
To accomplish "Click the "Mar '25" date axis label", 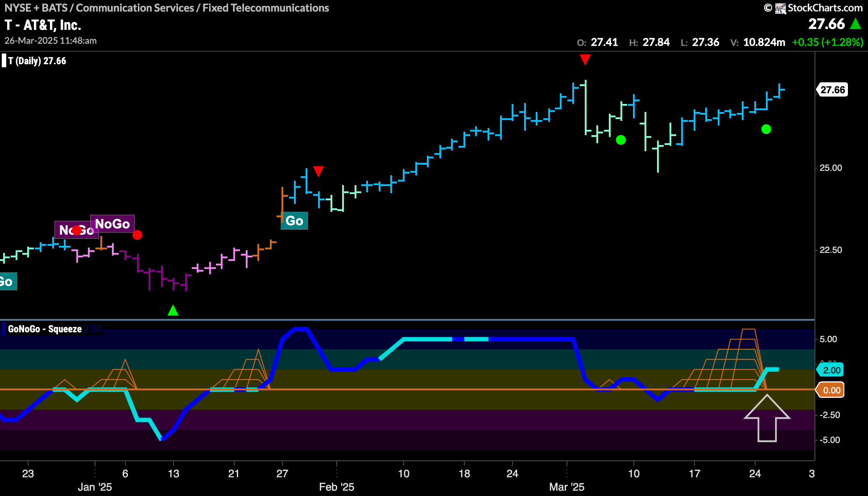I will click(567, 487).
